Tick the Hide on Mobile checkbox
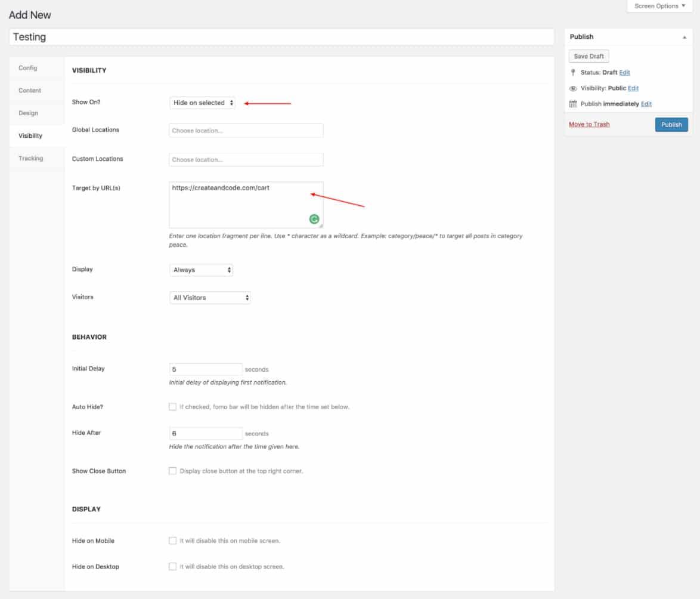 172,541
